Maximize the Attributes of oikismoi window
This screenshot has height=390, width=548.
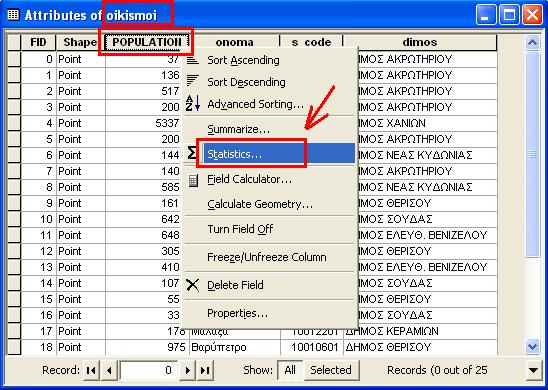coord(509,15)
